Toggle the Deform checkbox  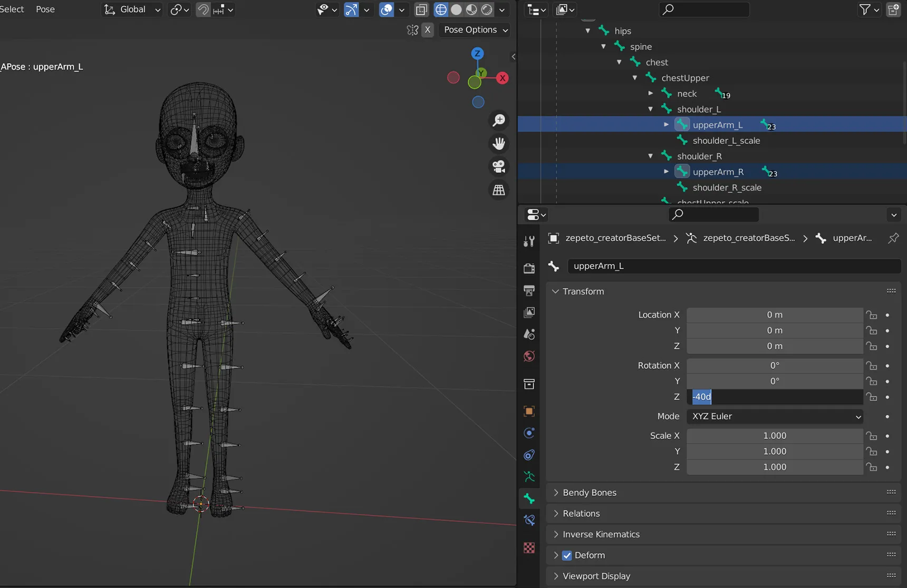pos(567,555)
